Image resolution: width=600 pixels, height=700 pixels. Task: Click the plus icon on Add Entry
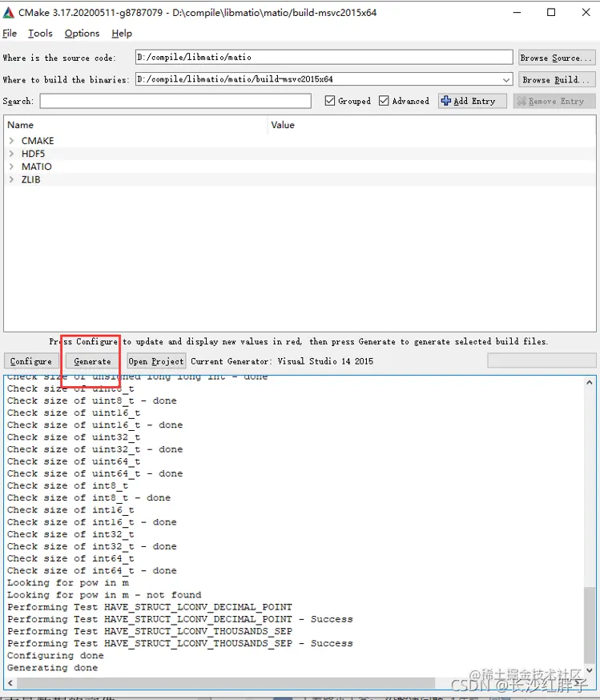pyautogui.click(x=445, y=101)
